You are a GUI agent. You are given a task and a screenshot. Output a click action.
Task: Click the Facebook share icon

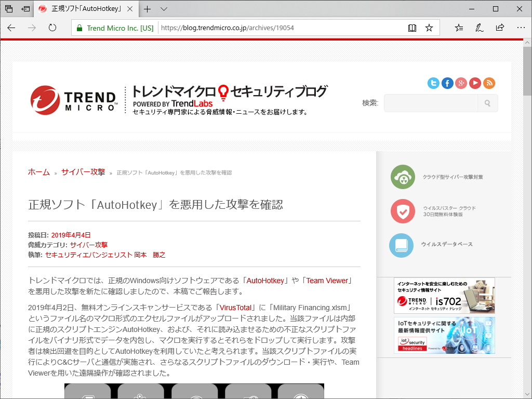(x=447, y=83)
